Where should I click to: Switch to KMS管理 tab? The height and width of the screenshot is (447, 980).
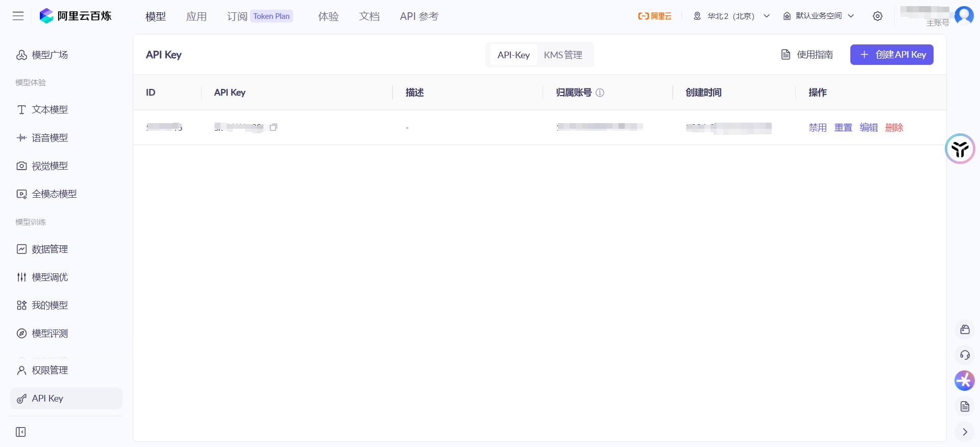[563, 55]
